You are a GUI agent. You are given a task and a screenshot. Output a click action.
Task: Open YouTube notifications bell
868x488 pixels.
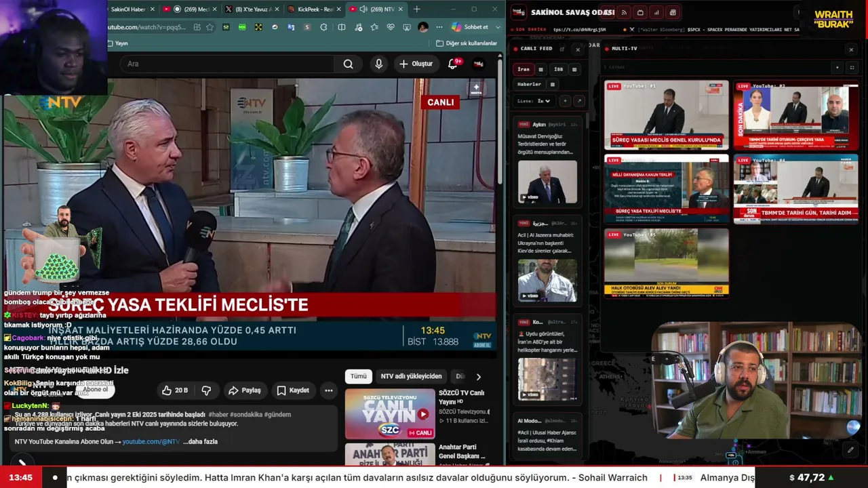pyautogui.click(x=452, y=64)
